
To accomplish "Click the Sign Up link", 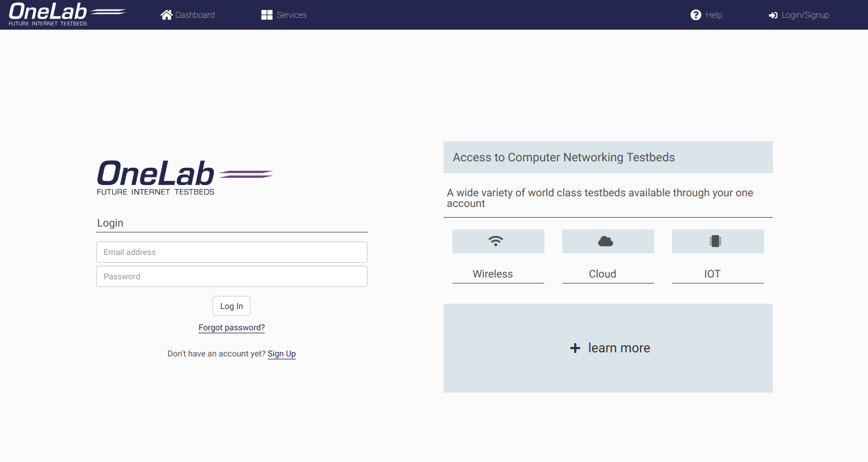I will point(281,353).
